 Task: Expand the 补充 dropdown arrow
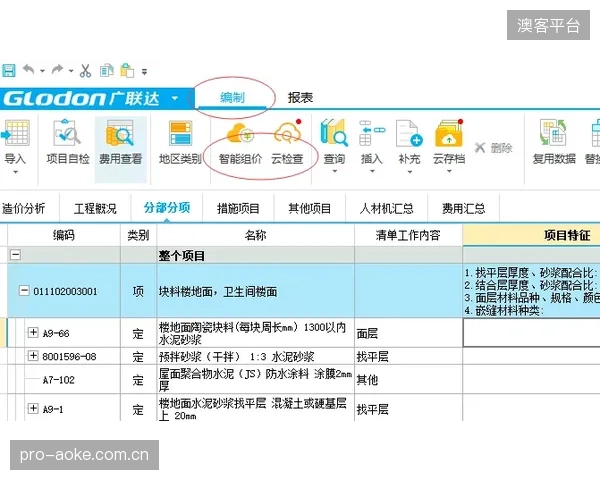409,171
